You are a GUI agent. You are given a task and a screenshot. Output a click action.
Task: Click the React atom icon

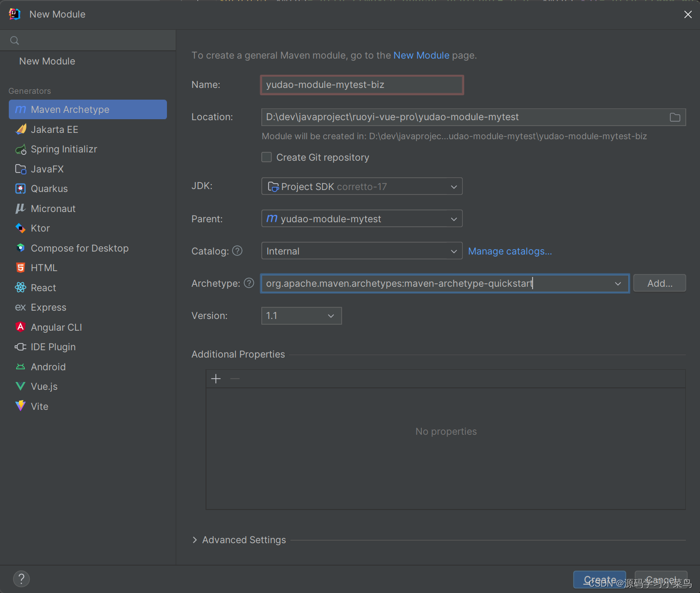21,288
